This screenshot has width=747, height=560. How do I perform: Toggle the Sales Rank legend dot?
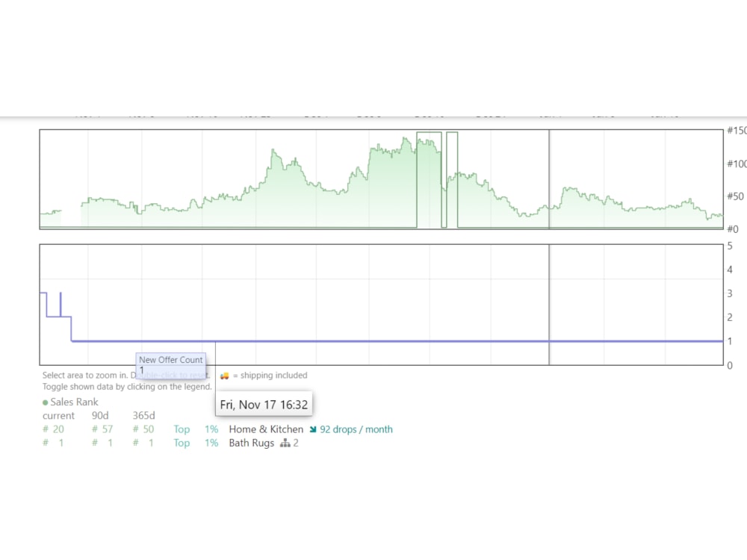pos(46,402)
